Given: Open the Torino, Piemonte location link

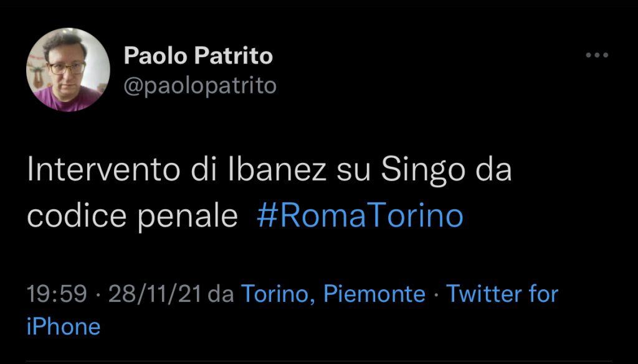Looking at the screenshot, I should [x=333, y=294].
